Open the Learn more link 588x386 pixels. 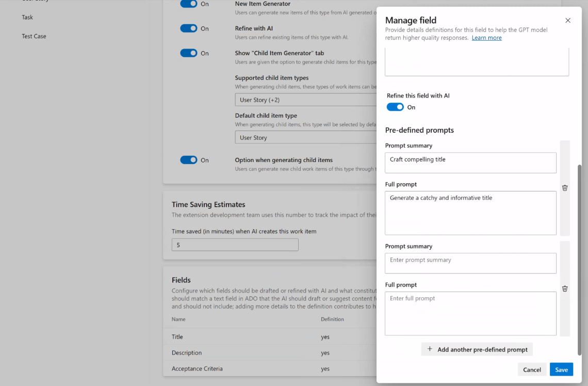[x=486, y=38]
